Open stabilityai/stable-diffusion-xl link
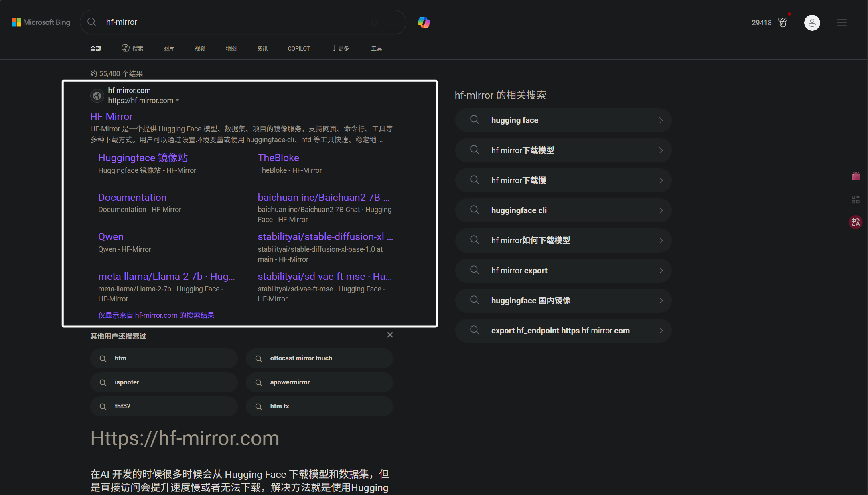Viewport: 868px width, 495px height. (325, 236)
